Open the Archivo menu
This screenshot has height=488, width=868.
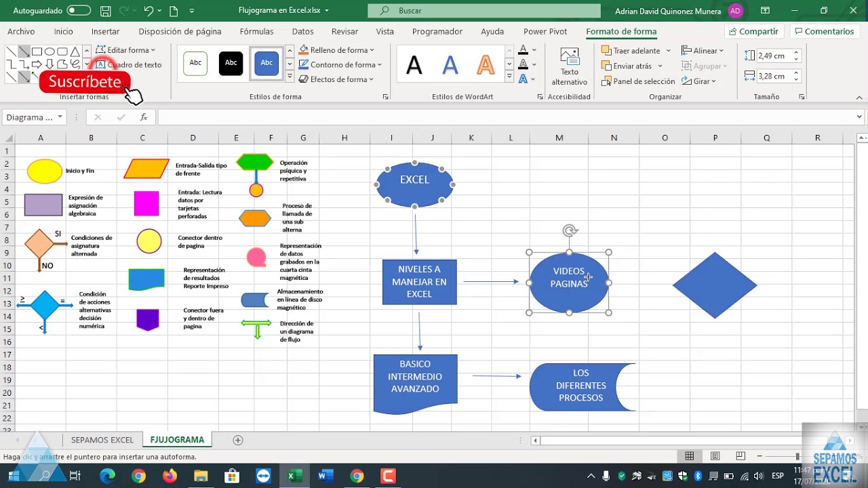(x=21, y=31)
